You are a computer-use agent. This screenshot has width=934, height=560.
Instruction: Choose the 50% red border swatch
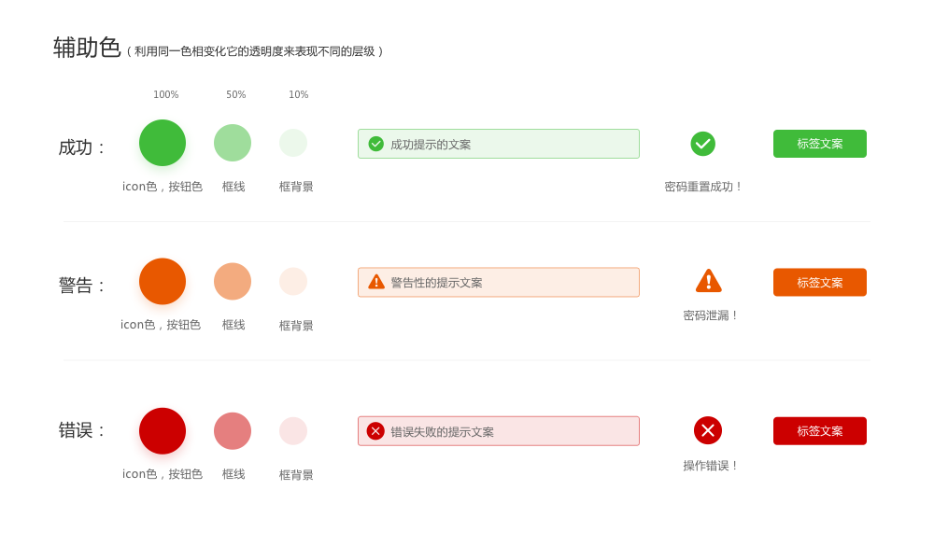(233, 431)
